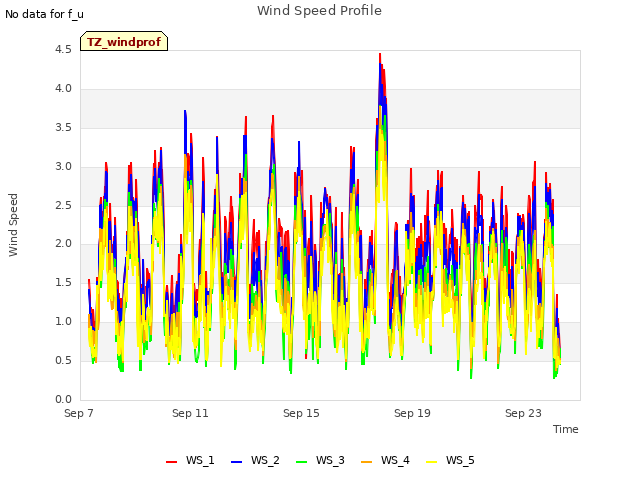The width and height of the screenshot is (640, 480).
Task: Click the Sep 19 x-axis label
Action: pos(412,413)
